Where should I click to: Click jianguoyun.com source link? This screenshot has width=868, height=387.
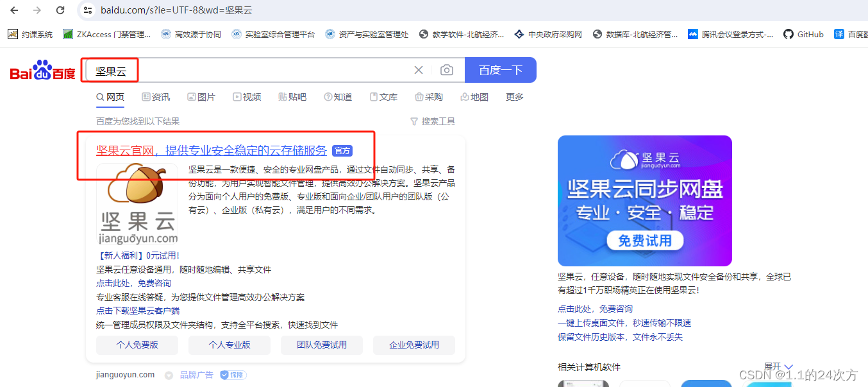125,375
